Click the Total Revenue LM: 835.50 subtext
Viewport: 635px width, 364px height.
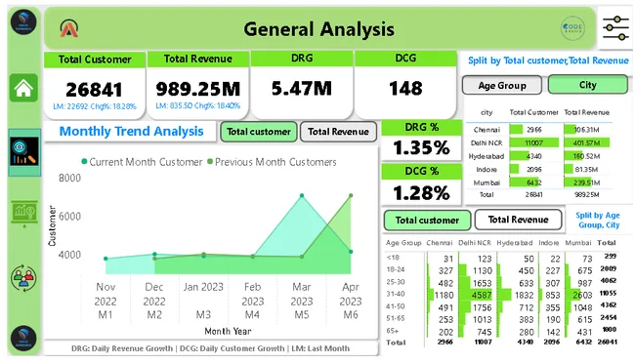pos(198,106)
